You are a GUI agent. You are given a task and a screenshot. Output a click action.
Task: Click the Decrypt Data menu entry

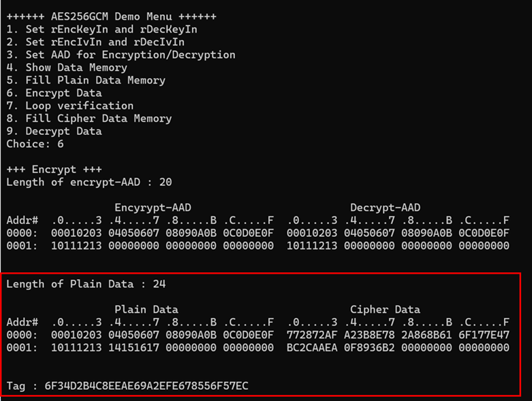tap(54, 131)
